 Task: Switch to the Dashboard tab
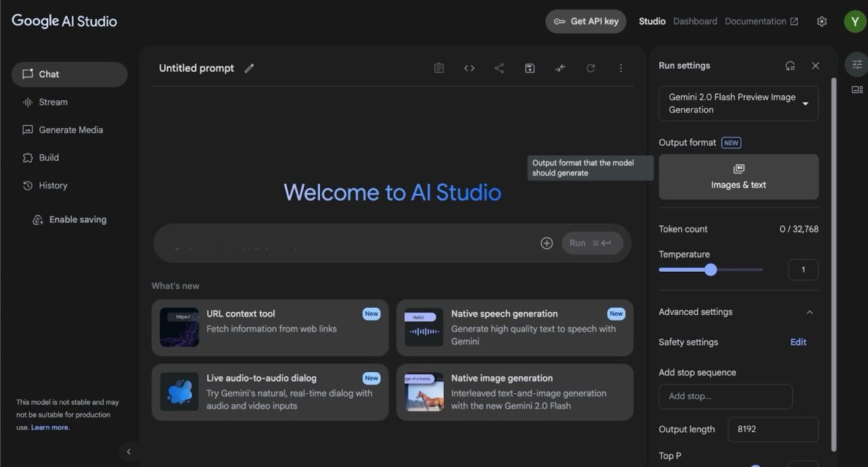695,22
